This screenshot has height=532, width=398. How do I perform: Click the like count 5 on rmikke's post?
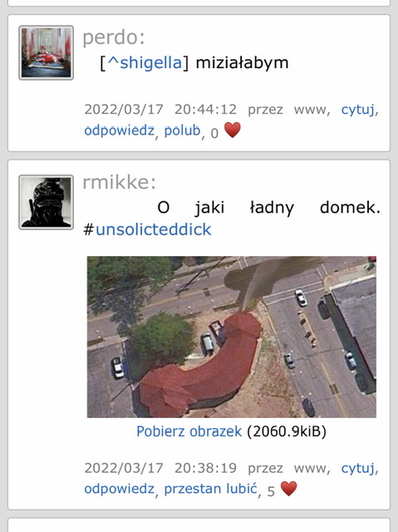[x=271, y=491]
